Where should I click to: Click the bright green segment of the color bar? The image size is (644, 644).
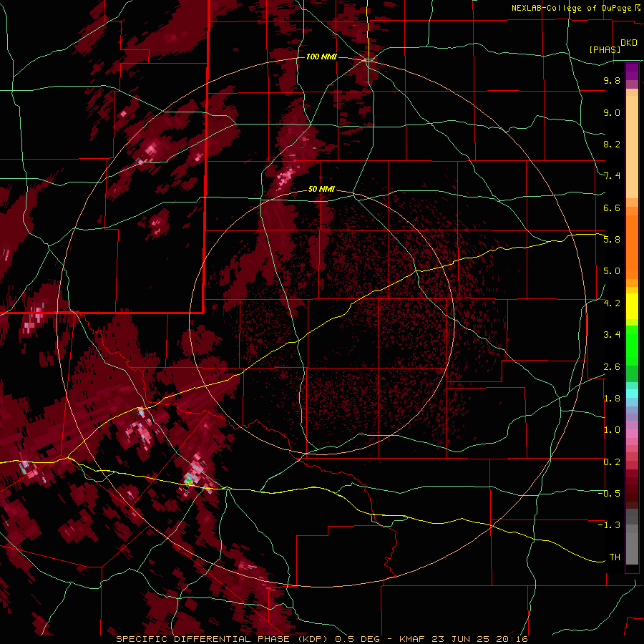pos(632,346)
